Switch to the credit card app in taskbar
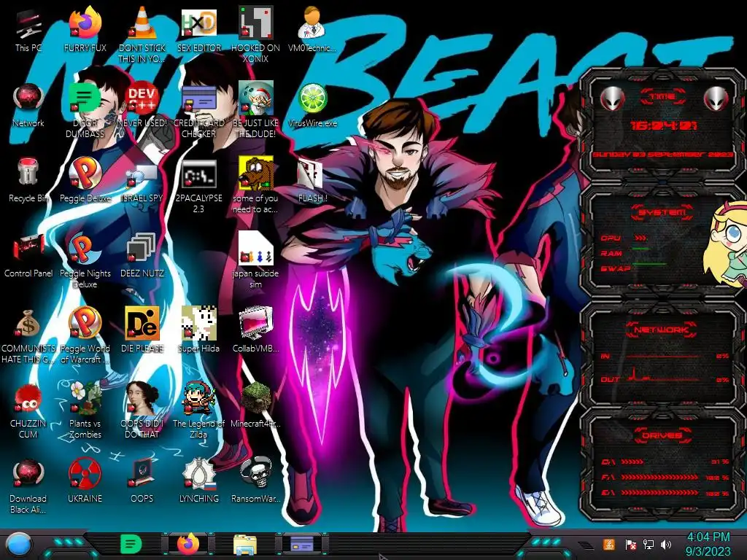Viewport: 747px width, 560px height. click(302, 544)
